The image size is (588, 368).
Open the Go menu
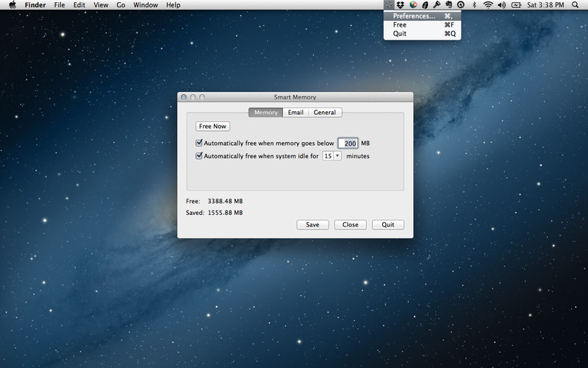[121, 5]
